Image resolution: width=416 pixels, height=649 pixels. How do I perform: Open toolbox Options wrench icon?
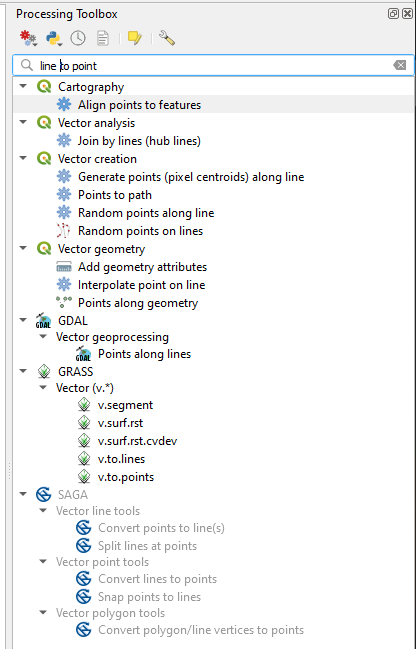(x=166, y=38)
